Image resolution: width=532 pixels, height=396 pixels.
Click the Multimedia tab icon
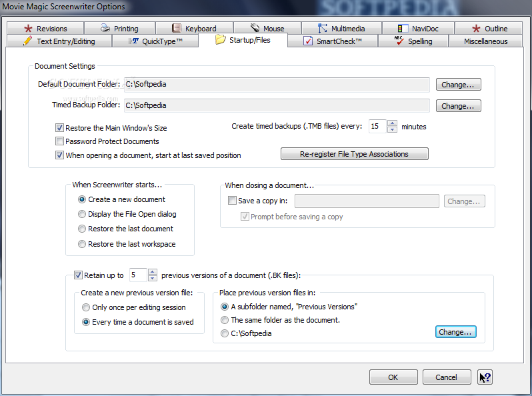coord(322,28)
